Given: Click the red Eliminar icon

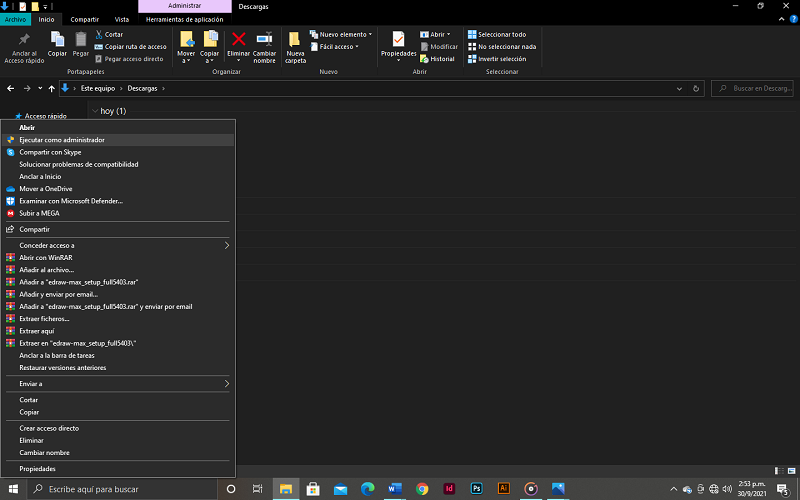Looking at the screenshot, I should click(238, 39).
